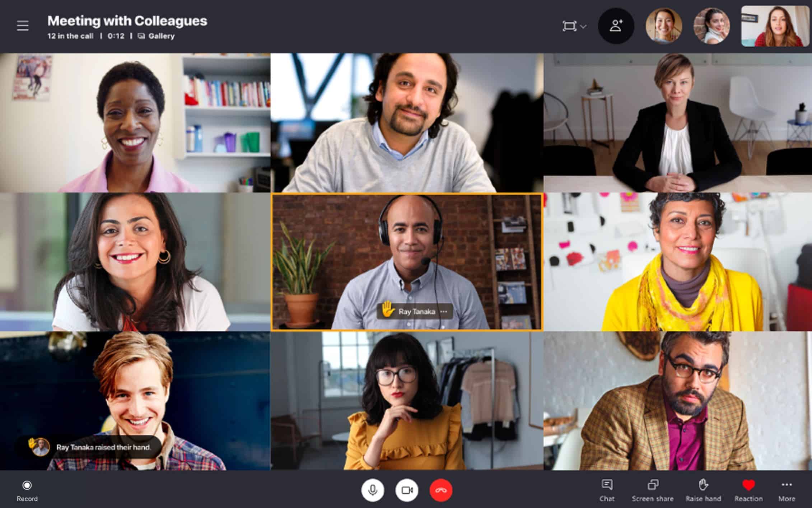812x508 pixels.
Task: Toggle microphone mute button
Action: click(x=372, y=490)
